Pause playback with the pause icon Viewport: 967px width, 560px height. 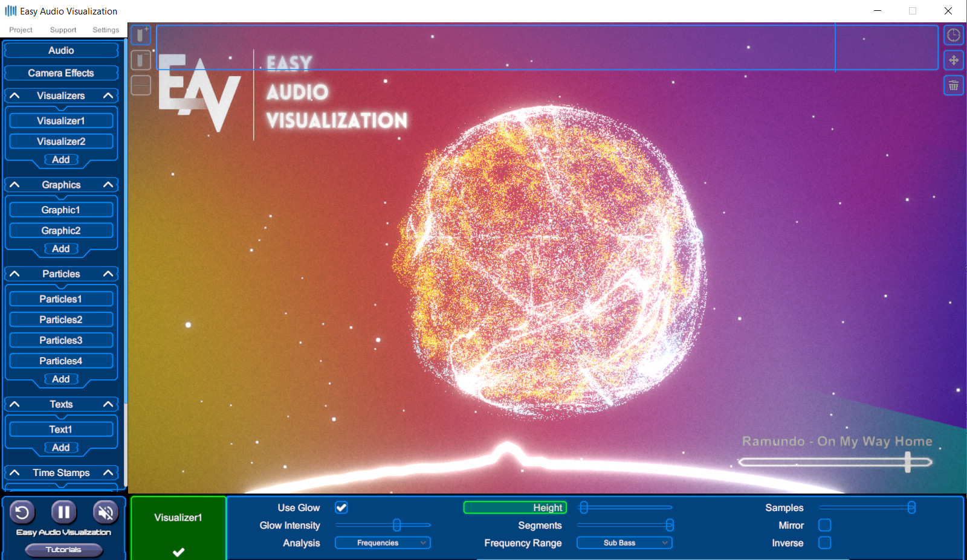pyautogui.click(x=63, y=512)
